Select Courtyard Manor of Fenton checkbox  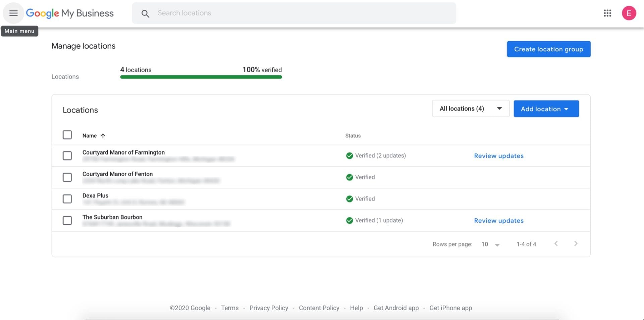[x=67, y=177]
